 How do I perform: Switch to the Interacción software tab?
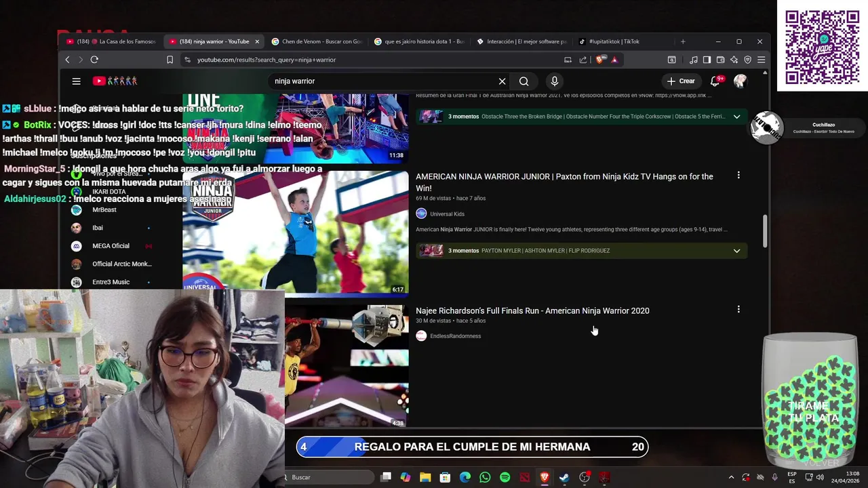pyautogui.click(x=521, y=41)
